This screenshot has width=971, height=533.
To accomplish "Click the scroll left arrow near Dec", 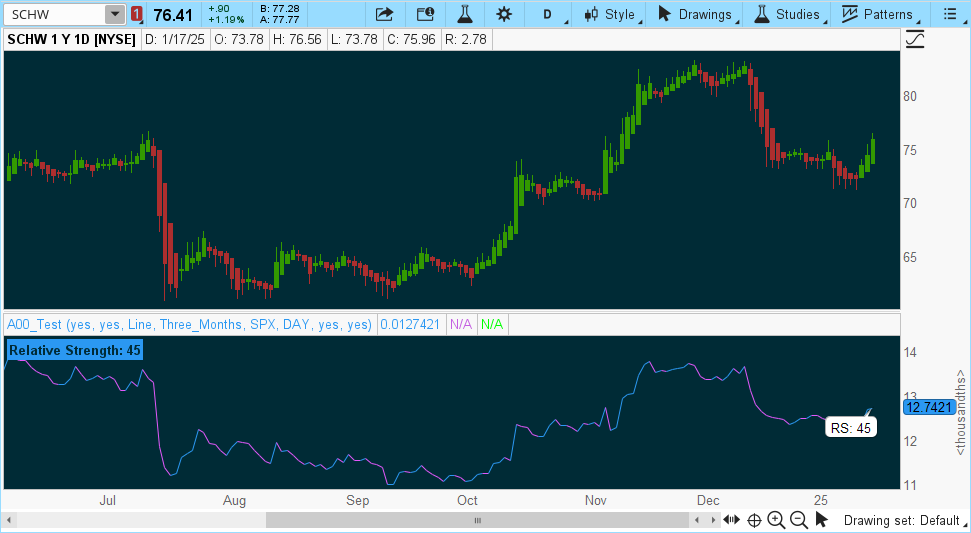I will (x=697, y=520).
